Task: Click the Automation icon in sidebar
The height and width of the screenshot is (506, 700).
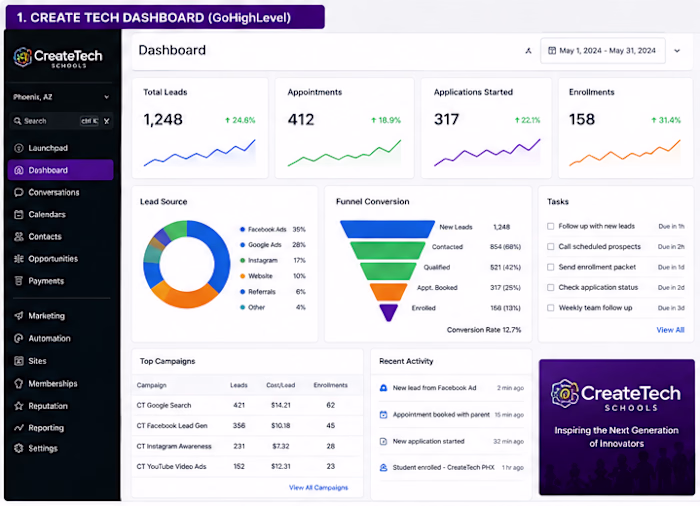Action: coord(19,339)
